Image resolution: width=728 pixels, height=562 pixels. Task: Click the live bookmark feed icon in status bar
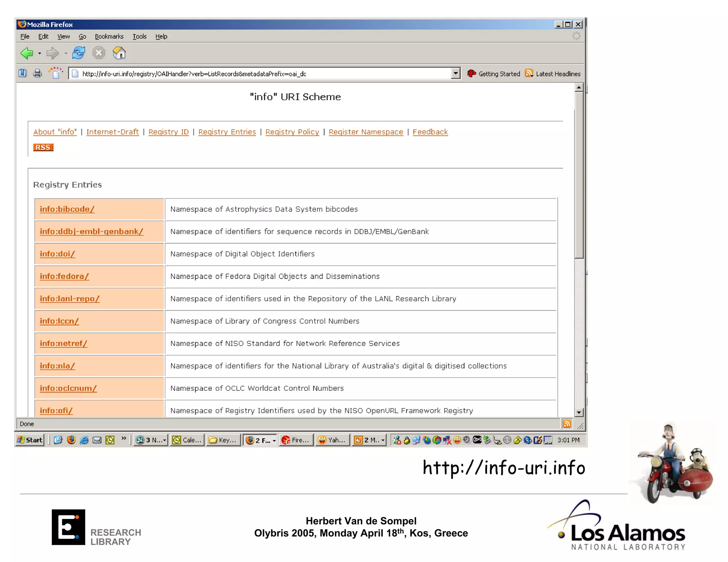[567, 424]
